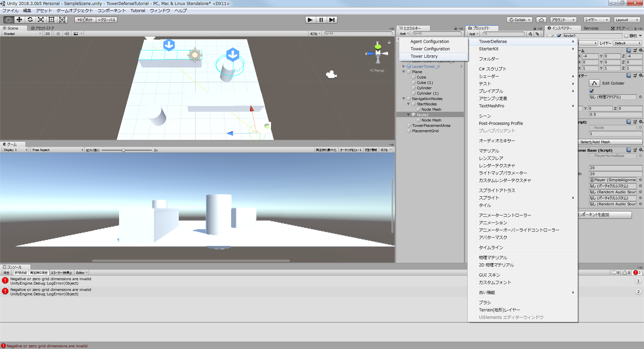This screenshot has width=644, height=349.
Task: Select C# スクリプト in create menu
Action: point(523,69)
